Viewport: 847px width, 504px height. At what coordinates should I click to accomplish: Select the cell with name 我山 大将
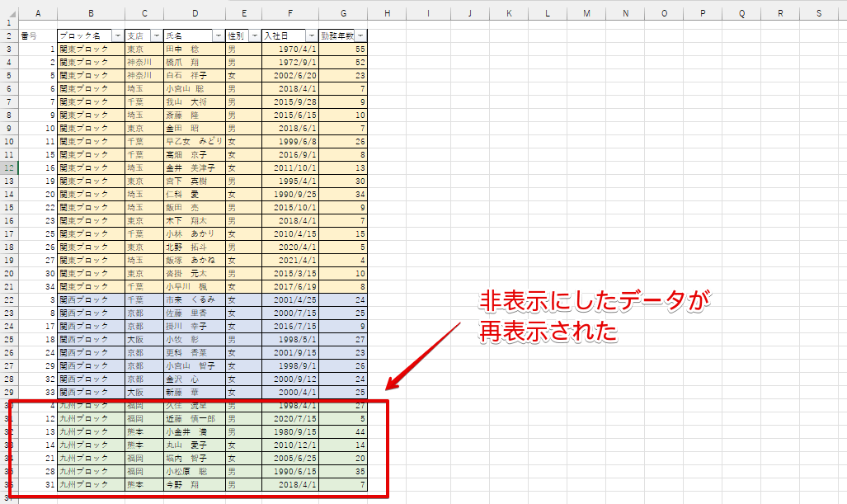click(x=195, y=101)
